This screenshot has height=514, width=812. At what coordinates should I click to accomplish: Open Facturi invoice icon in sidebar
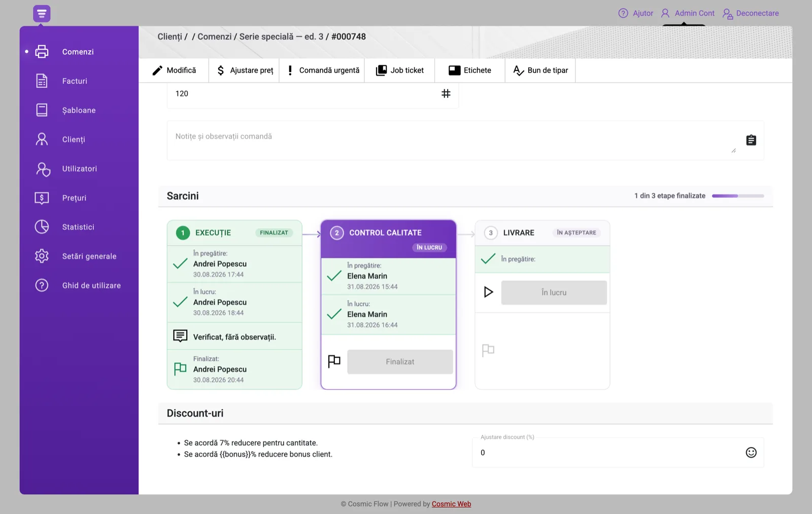(42, 81)
